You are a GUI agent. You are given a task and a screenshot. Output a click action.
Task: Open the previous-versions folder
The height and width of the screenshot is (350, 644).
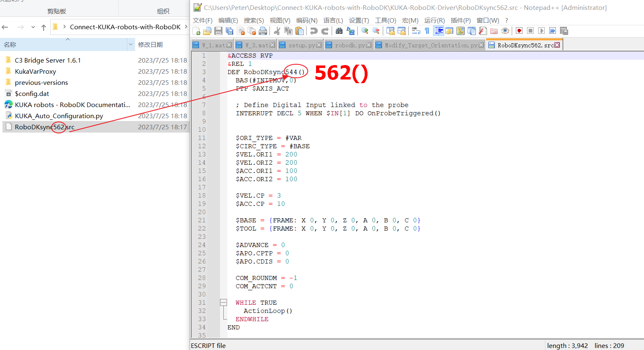click(x=41, y=83)
